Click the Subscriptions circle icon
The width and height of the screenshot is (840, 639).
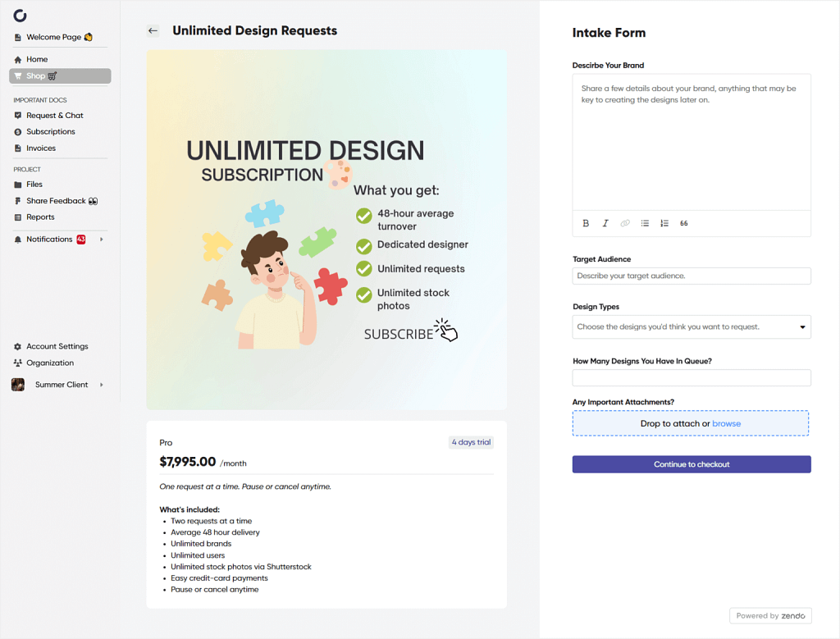[x=18, y=132]
